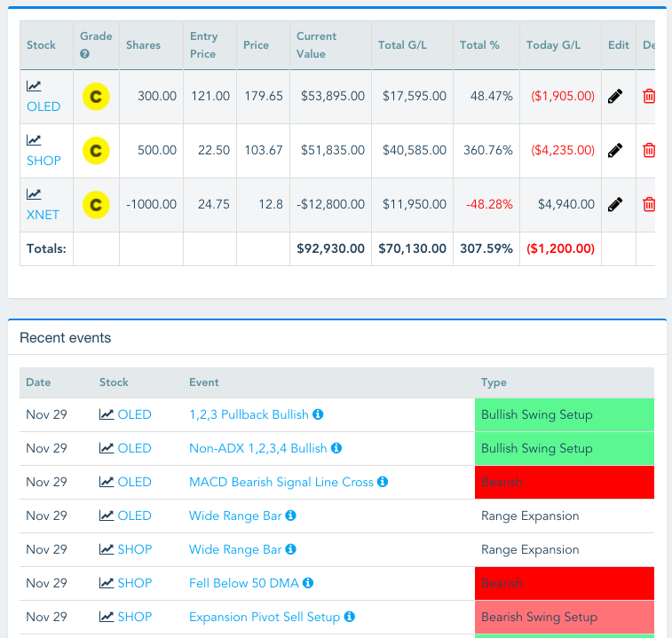Chart icon in Expansion Pivot Sell Setup row

click(107, 617)
